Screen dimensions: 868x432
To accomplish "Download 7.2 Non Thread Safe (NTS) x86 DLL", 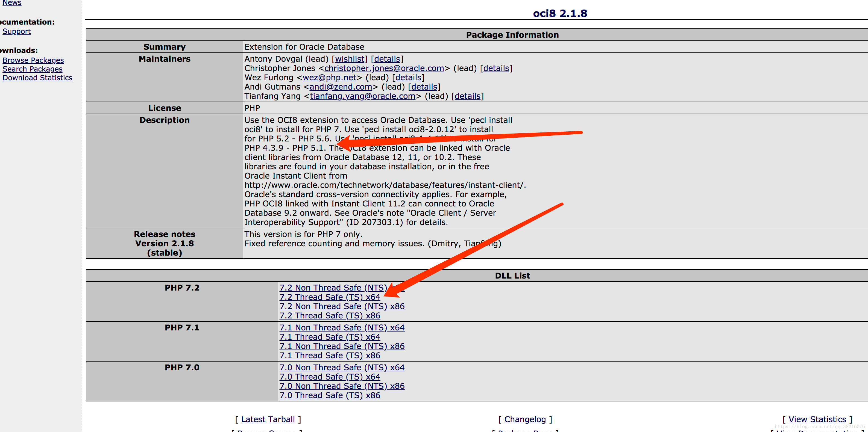I will tap(342, 306).
